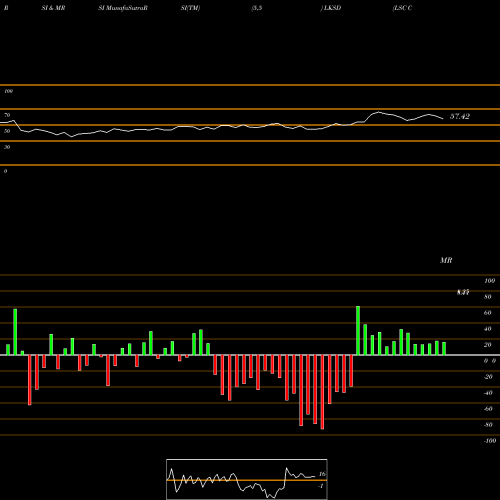Click the -80 label on the MR axis
The height and width of the screenshot is (500, 500).
coord(488,425)
